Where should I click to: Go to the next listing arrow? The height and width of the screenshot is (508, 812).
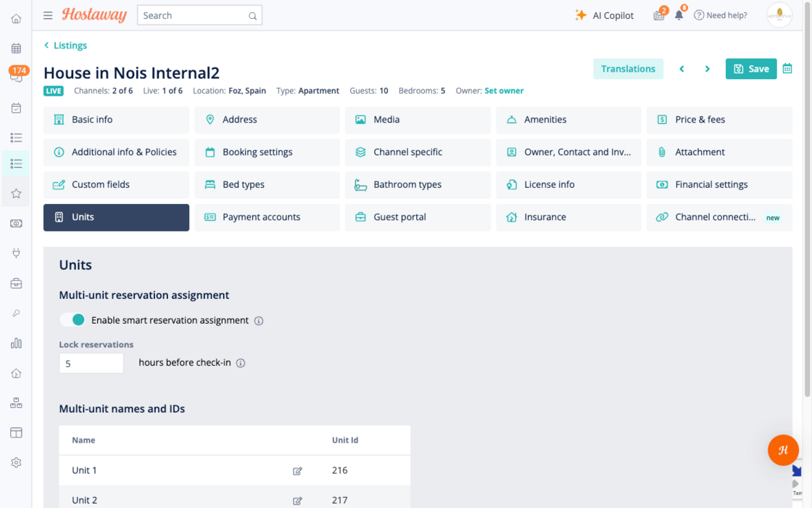pos(708,69)
